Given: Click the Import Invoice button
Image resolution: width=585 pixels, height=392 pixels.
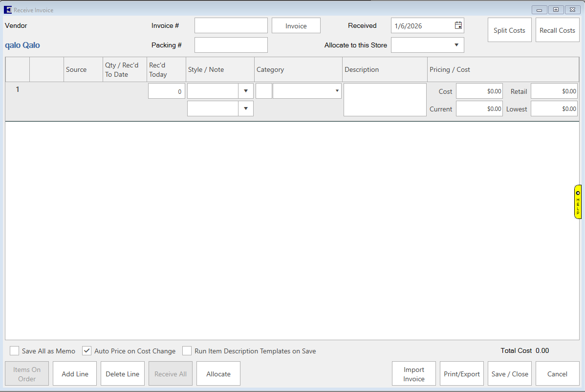Looking at the screenshot, I should 413,374.
